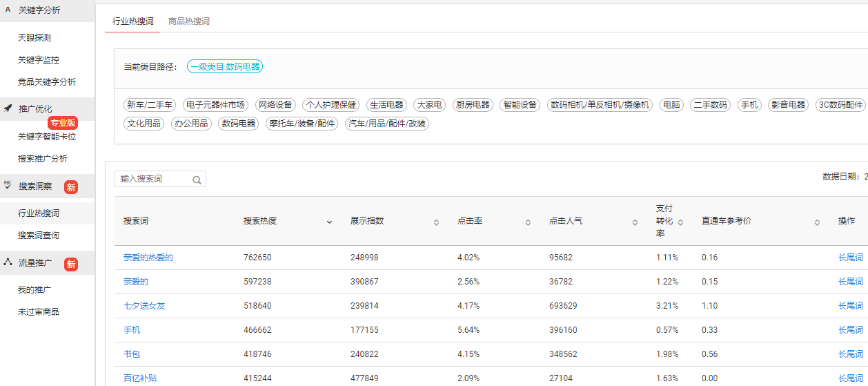The image size is (868, 386).
Task: Click the rocket icon beside 推广优化
Action: [x=8, y=108]
